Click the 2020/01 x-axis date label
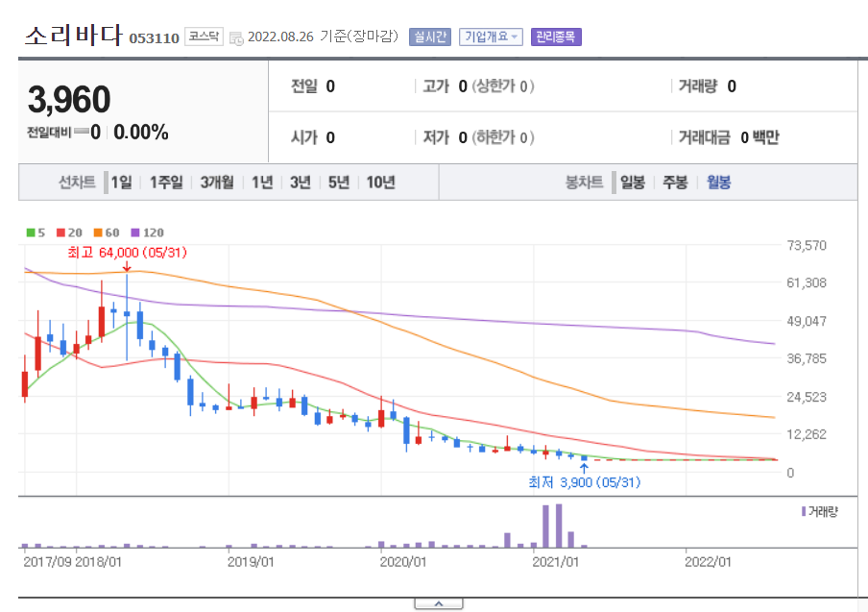Image resolution: width=868 pixels, height=612 pixels. pos(403,562)
